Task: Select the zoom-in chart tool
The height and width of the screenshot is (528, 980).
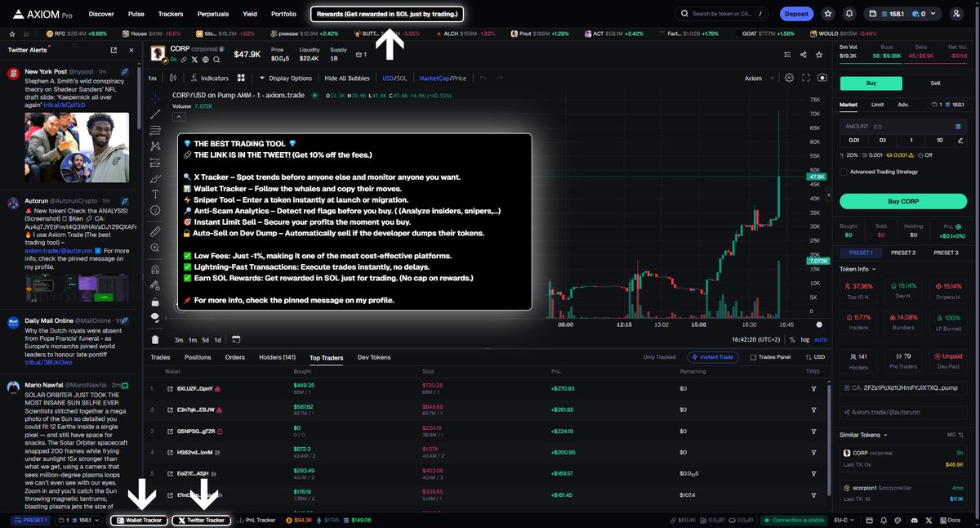Action: (x=155, y=248)
